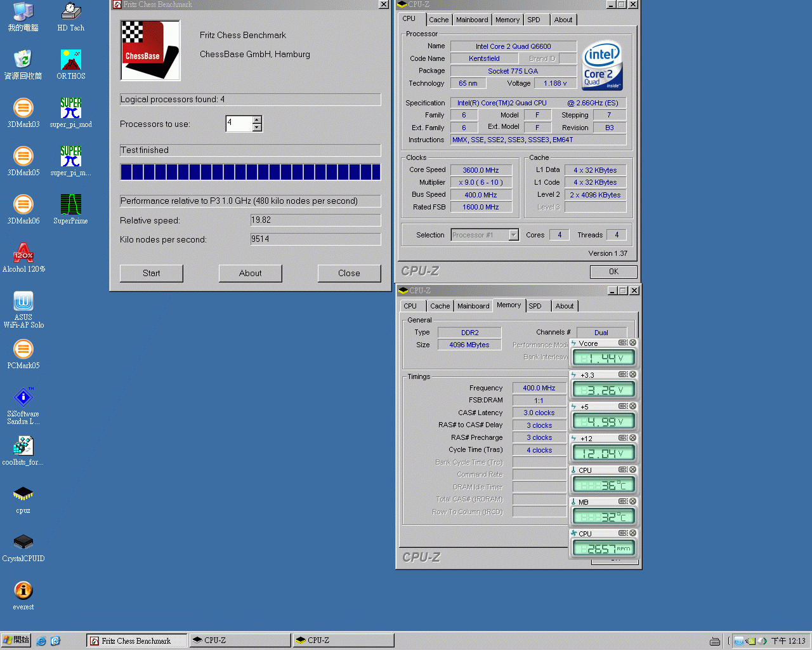
Task: Click the Rated FSB 1600.0 MHz value
Action: pyautogui.click(x=480, y=207)
